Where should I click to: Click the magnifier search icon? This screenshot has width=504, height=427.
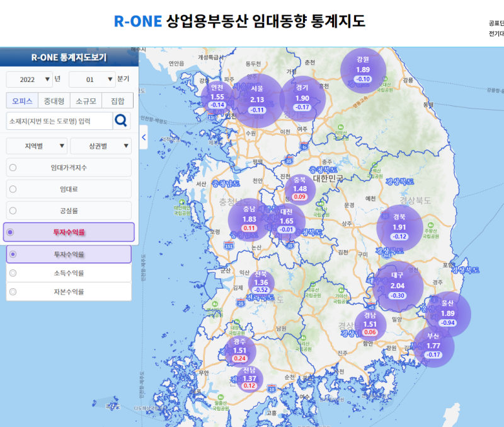pyautogui.click(x=122, y=121)
